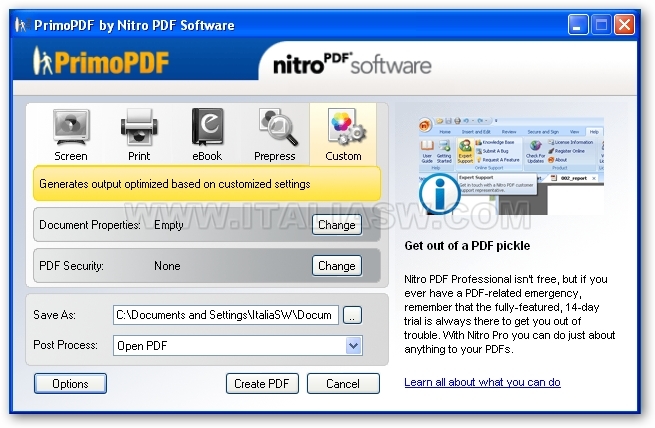Change the Document Properties
The height and width of the screenshot is (428, 655).
click(x=337, y=225)
